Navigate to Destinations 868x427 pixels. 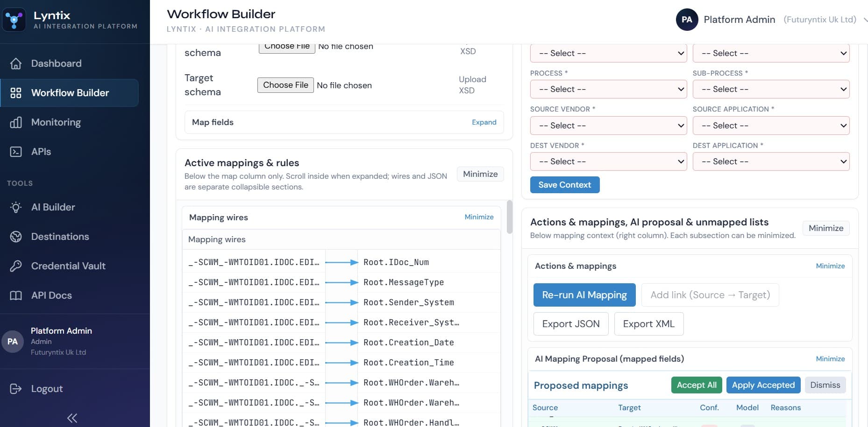click(69, 237)
